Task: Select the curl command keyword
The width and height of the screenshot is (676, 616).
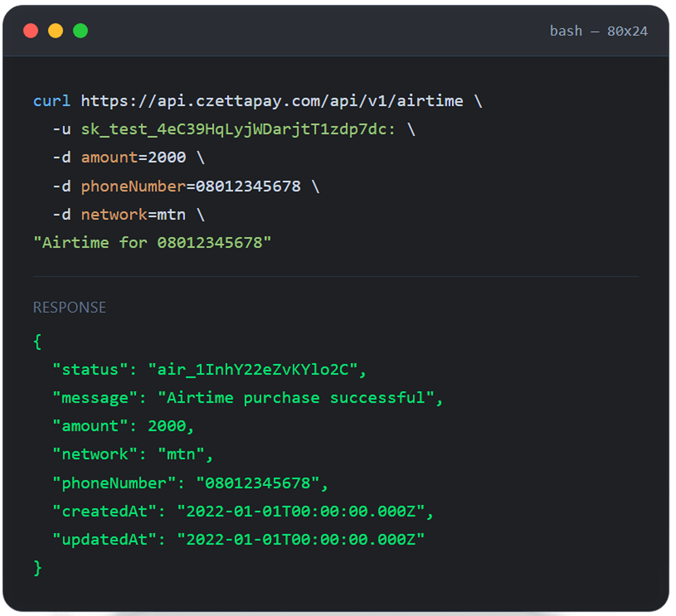Action: pyautogui.click(x=51, y=101)
